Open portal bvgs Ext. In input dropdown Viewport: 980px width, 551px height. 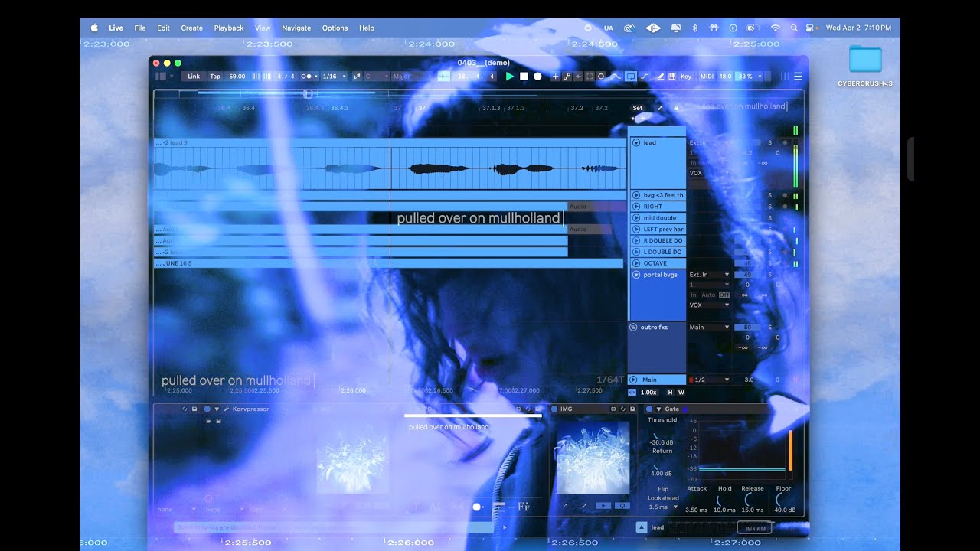(709, 275)
